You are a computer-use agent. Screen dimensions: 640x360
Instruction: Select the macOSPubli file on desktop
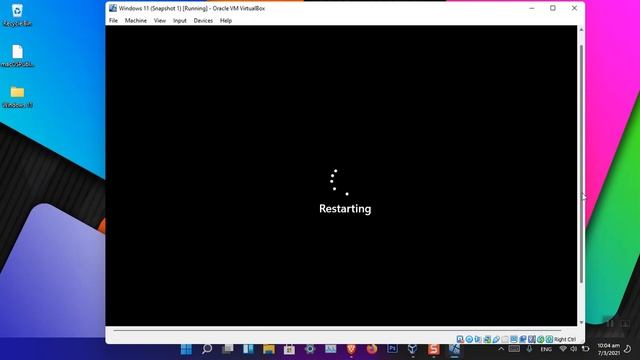(x=17, y=56)
